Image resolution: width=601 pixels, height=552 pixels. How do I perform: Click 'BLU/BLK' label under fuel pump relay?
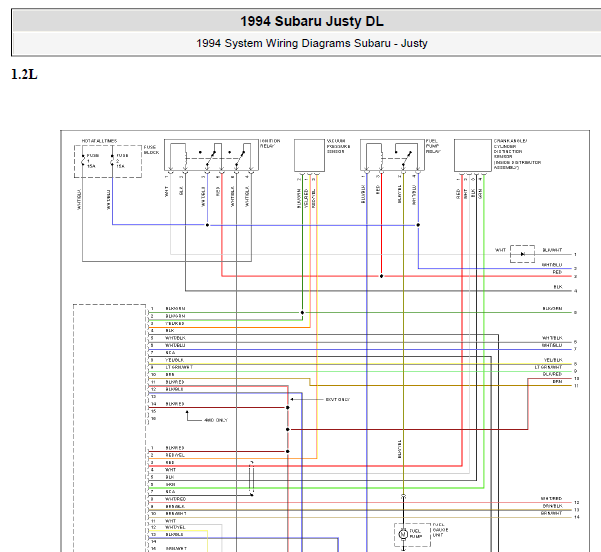363,194
